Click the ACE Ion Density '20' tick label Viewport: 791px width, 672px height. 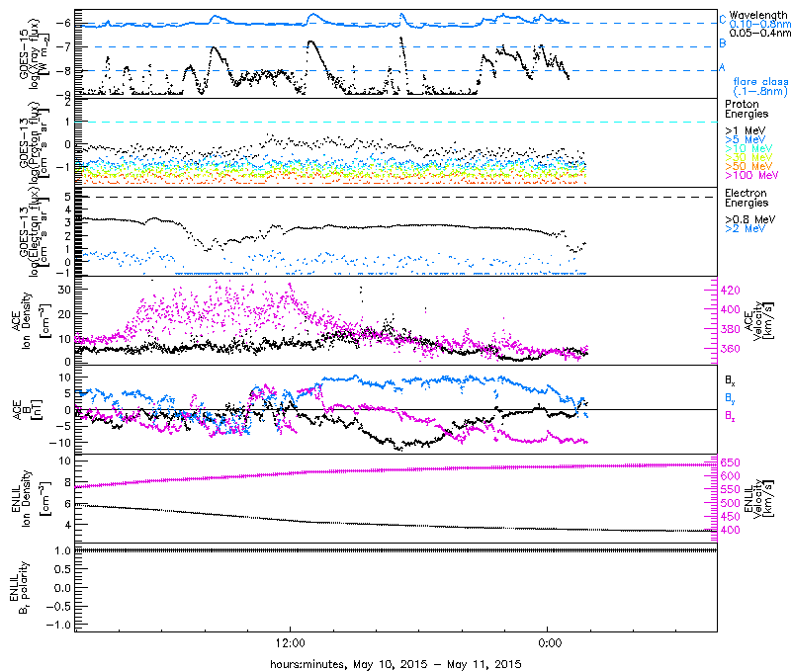coord(64,313)
